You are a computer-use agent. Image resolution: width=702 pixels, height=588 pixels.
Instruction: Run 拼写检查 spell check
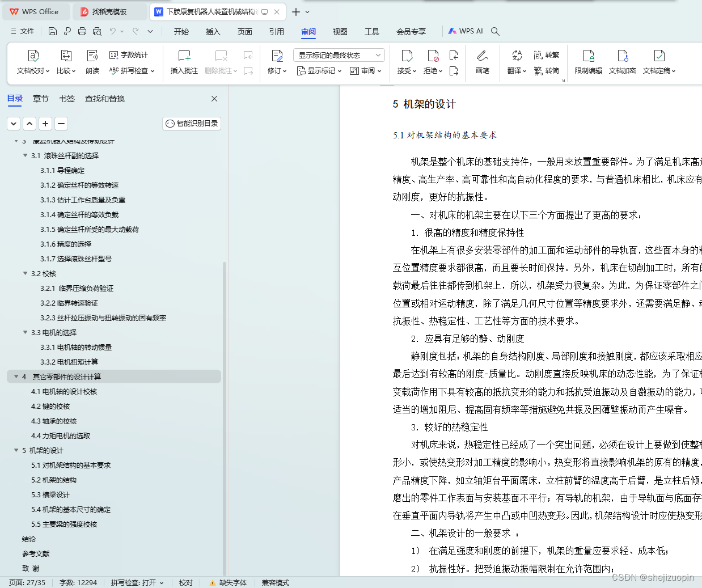click(x=132, y=71)
